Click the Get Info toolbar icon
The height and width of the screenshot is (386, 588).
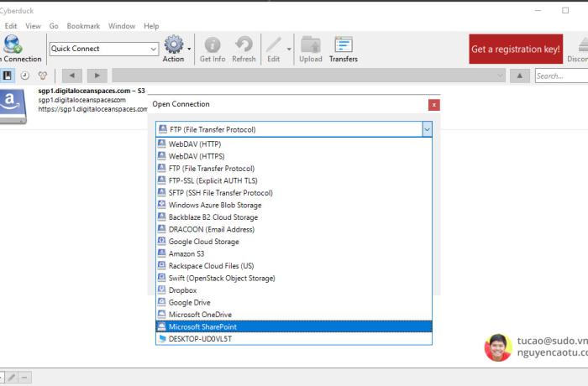click(x=213, y=45)
